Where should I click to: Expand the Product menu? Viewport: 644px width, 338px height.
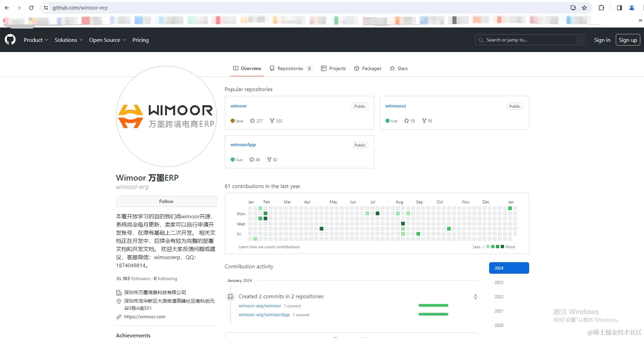(x=36, y=40)
